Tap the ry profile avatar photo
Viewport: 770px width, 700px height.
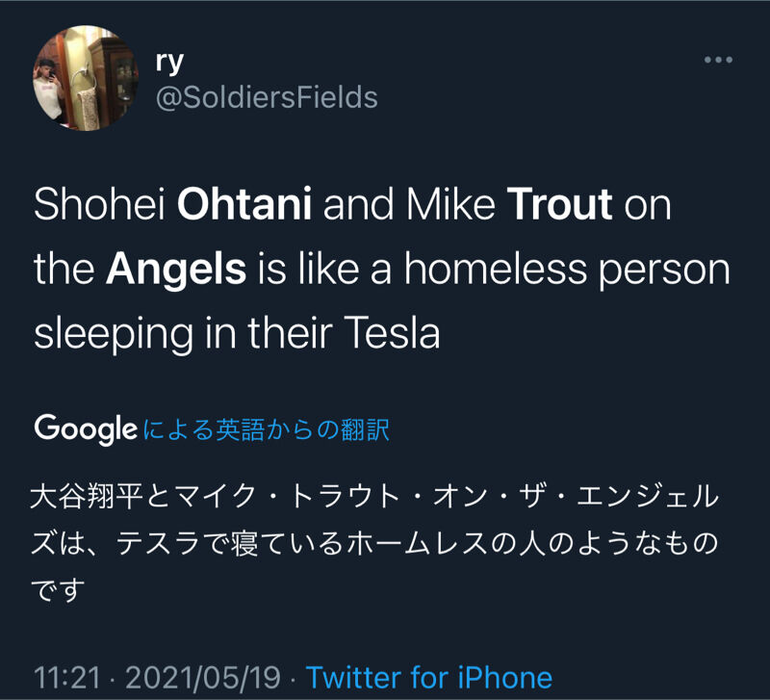point(85,78)
